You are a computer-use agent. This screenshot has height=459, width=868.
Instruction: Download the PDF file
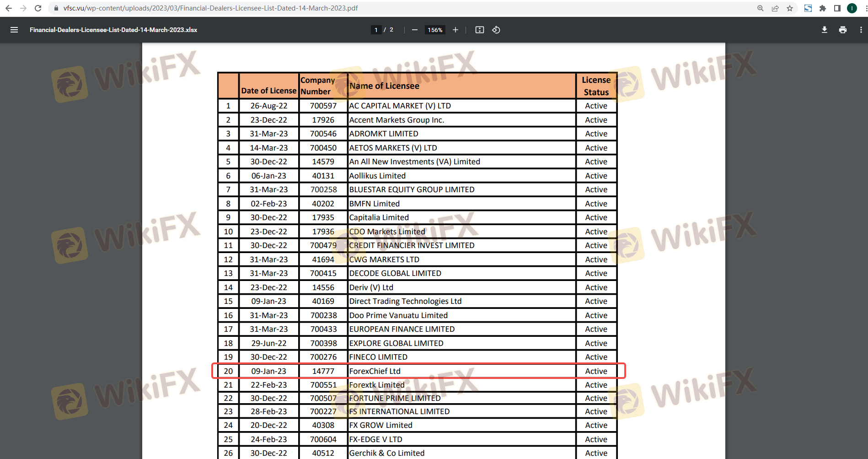(x=824, y=30)
